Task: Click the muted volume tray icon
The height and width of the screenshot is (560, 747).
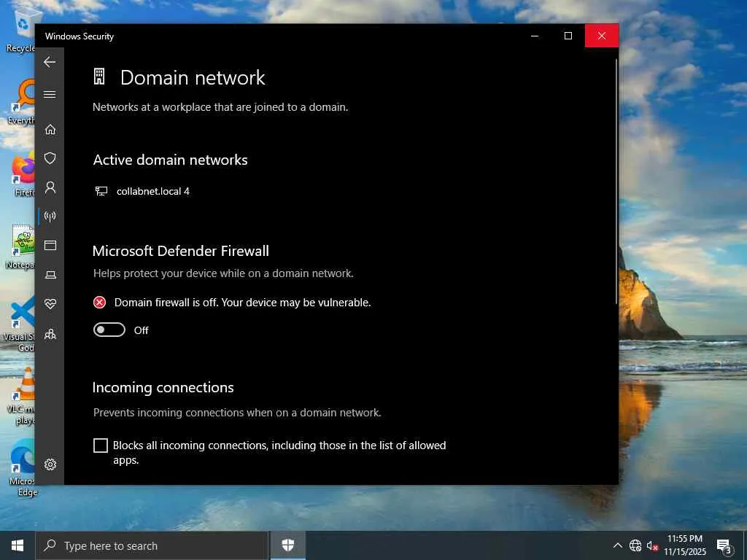Action: pyautogui.click(x=652, y=545)
